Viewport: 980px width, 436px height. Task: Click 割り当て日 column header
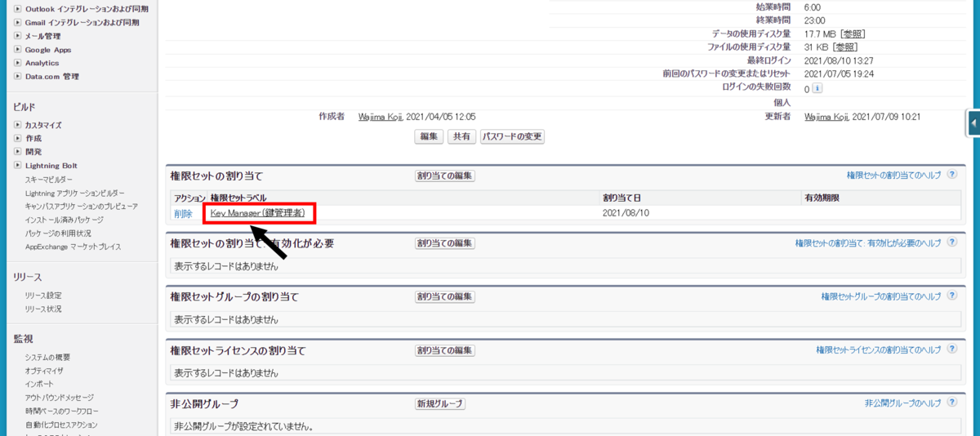[620, 198]
